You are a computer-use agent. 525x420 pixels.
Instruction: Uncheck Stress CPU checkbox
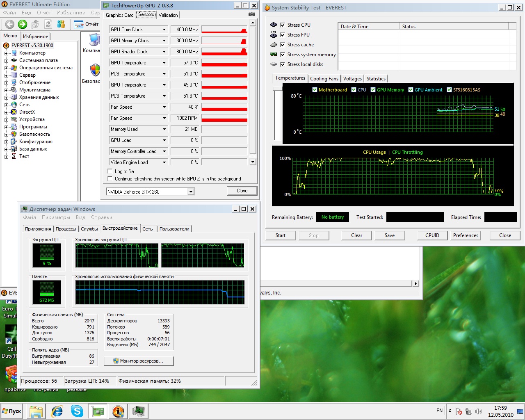tap(283, 25)
